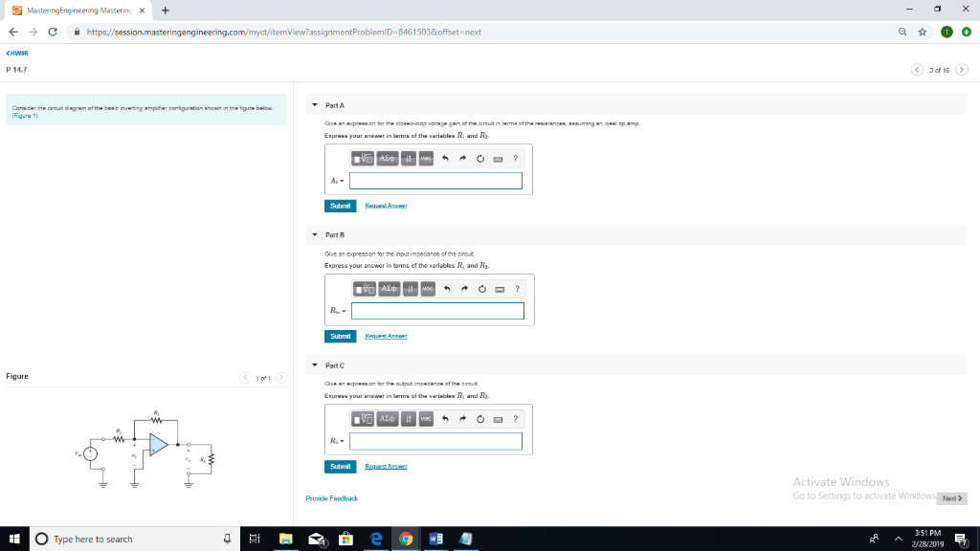Insert a vector with the vec icon
Screen dimensions: 980x551
(x=427, y=158)
